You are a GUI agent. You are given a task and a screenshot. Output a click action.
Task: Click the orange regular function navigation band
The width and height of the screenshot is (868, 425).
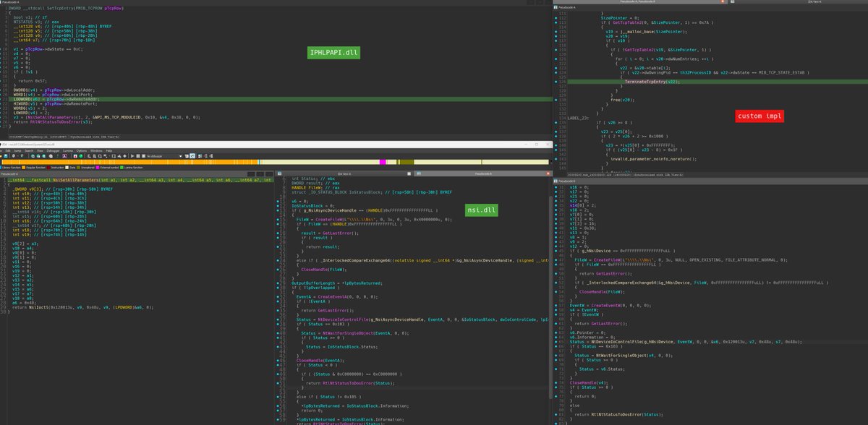click(x=130, y=162)
